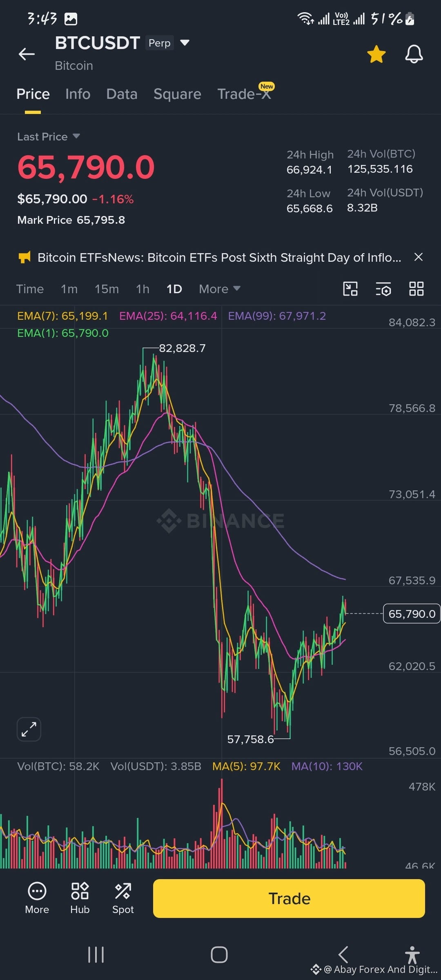Tap the Android back button

[343, 955]
